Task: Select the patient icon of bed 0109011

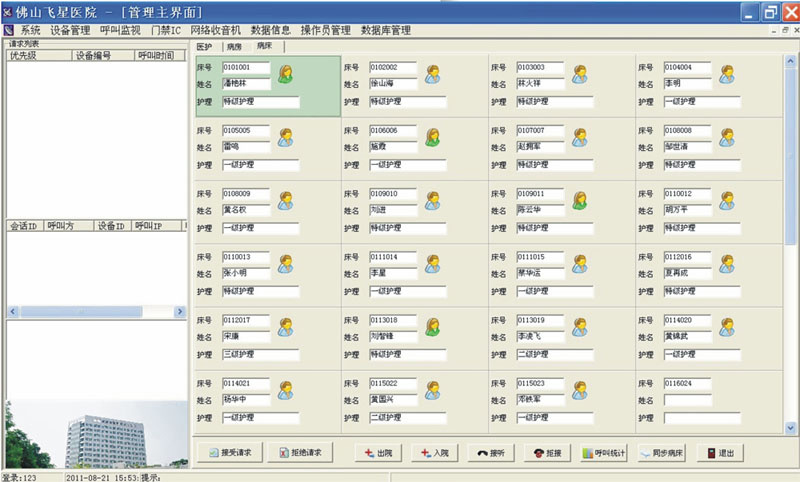Action: [x=580, y=200]
